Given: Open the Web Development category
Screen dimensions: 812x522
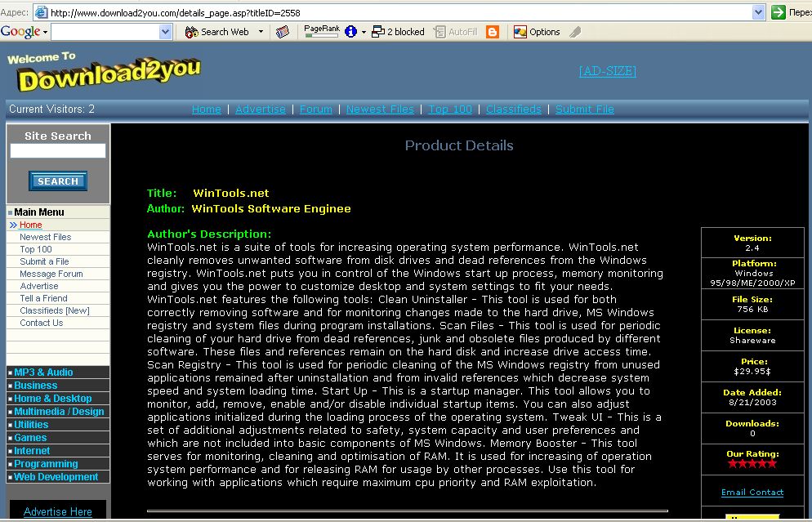Looking at the screenshot, I should pyautogui.click(x=56, y=477).
